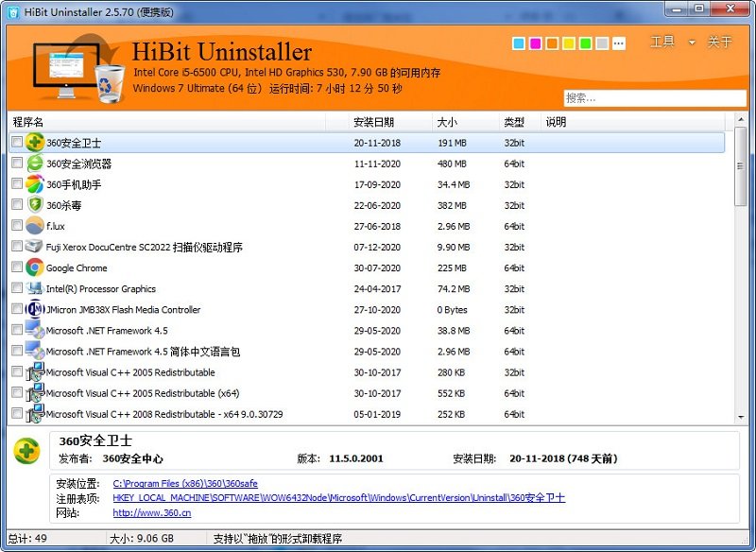This screenshot has width=756, height=552.
Task: Sort by 大小 column header
Action: 465,122
